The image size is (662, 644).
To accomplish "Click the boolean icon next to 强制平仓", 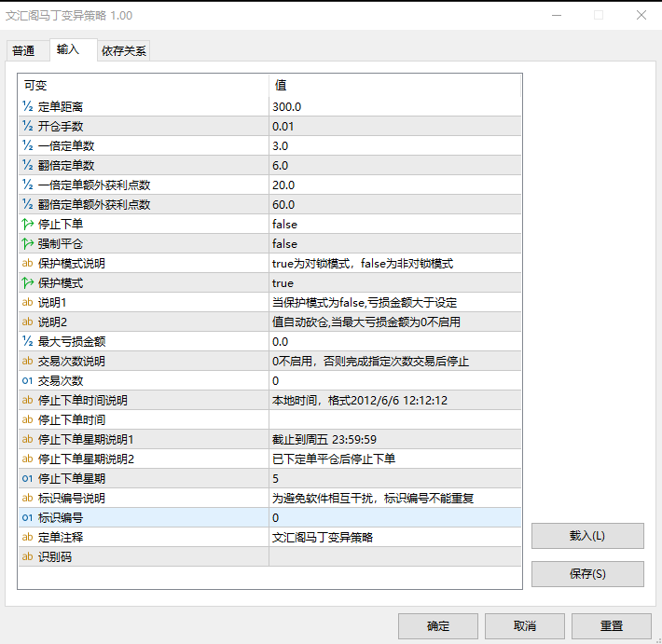I will (28, 243).
